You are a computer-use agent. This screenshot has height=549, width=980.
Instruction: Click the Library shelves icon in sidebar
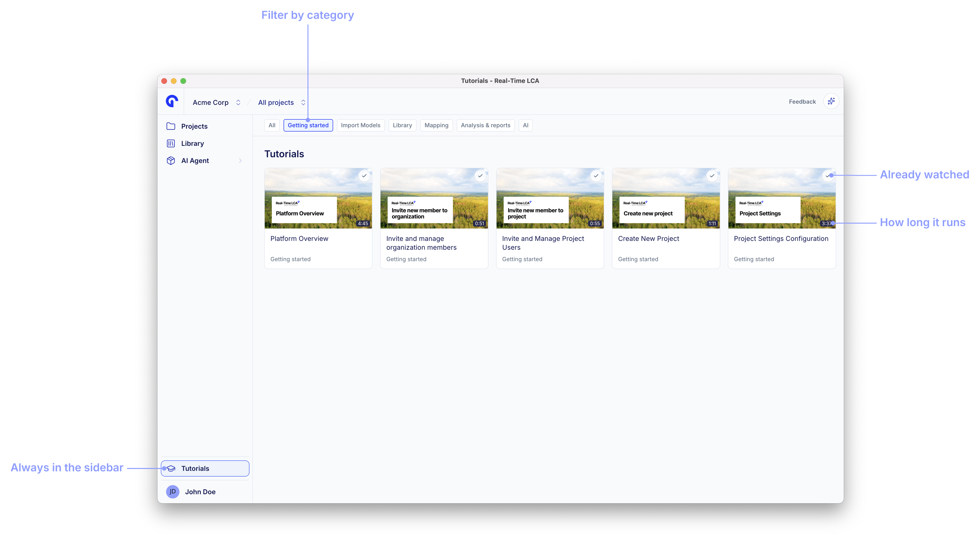tap(171, 143)
